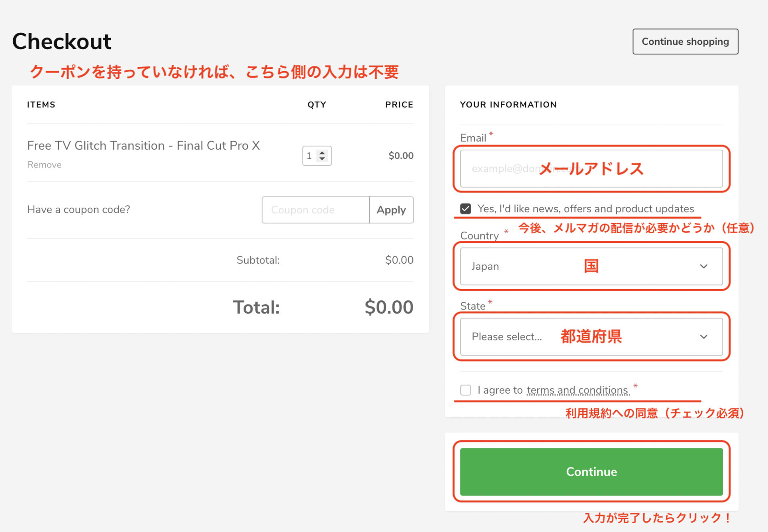The image size is (768, 532).
Task: Check the agree to terms checkbox
Action: coord(466,390)
